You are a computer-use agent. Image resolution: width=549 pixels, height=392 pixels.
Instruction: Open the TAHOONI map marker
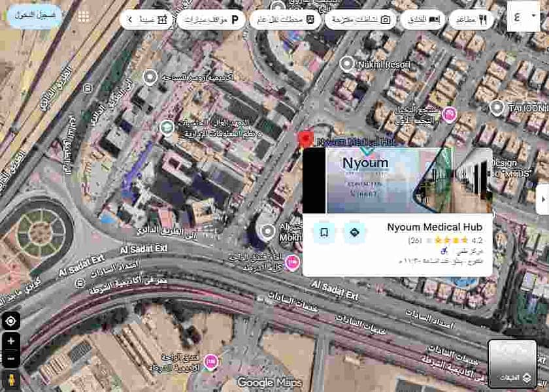coord(497,108)
